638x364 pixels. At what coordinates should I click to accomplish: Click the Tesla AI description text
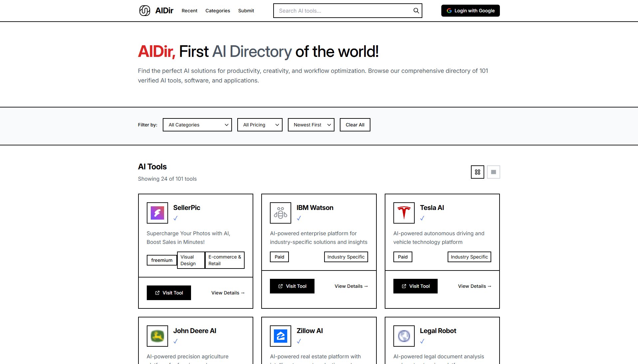pos(439,238)
